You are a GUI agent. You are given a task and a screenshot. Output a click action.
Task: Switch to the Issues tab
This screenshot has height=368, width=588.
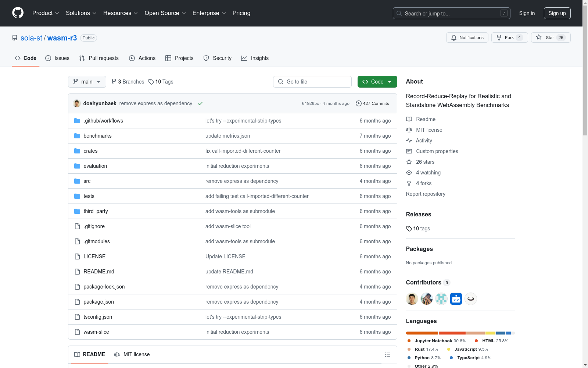(57, 58)
